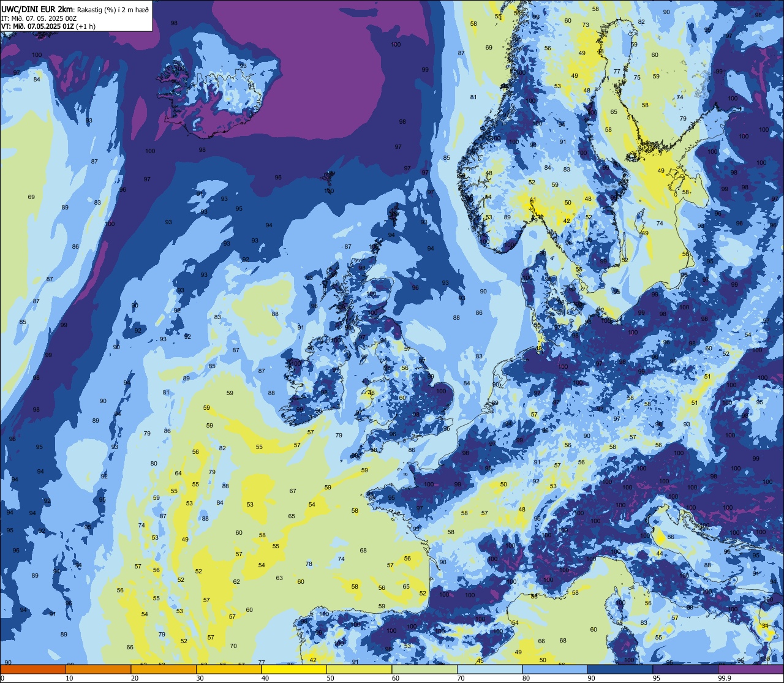Click the orange 10–20 legend swatch
The image size is (784, 683).
pos(98,670)
